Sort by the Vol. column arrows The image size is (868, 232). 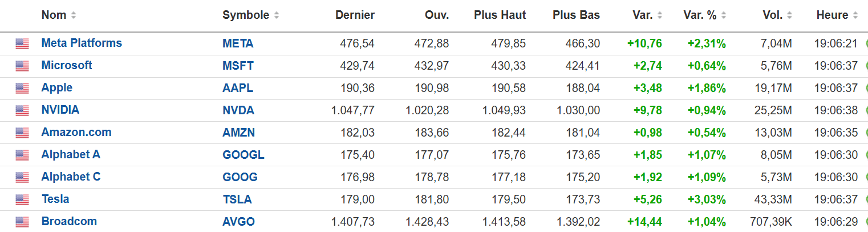(790, 15)
